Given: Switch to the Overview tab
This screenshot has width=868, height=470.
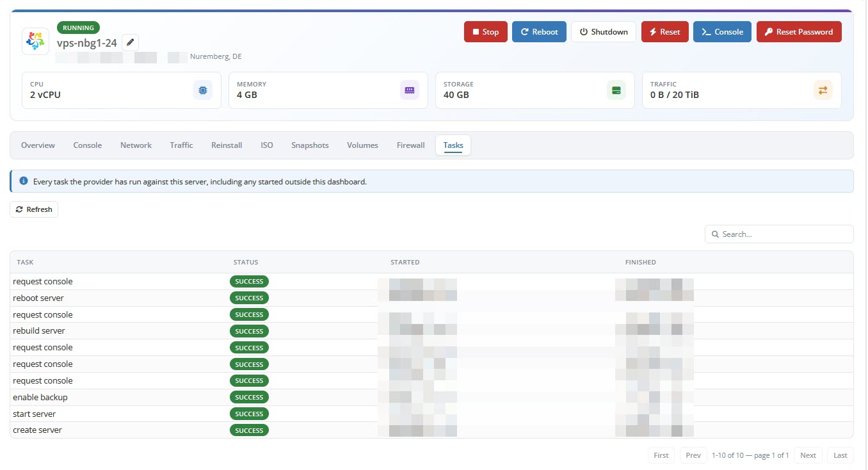Looking at the screenshot, I should (x=38, y=145).
